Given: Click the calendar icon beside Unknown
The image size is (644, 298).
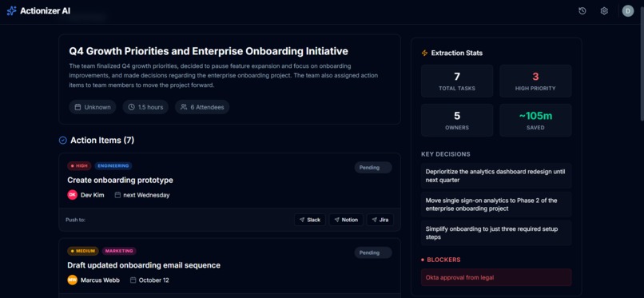Looking at the screenshot, I should pyautogui.click(x=78, y=107).
